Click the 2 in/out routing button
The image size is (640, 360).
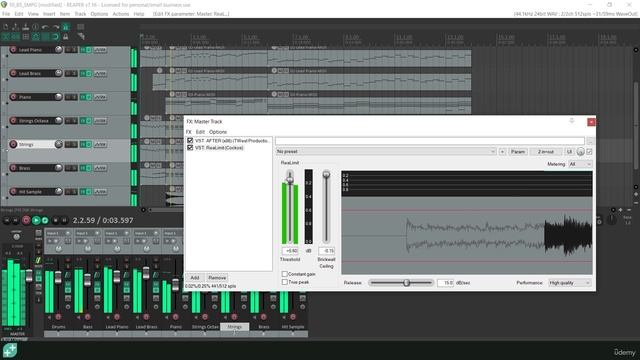coord(546,151)
